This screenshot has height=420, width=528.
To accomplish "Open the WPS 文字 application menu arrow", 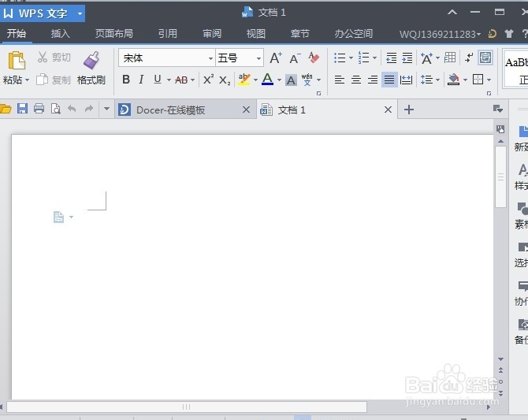I will click(x=80, y=14).
